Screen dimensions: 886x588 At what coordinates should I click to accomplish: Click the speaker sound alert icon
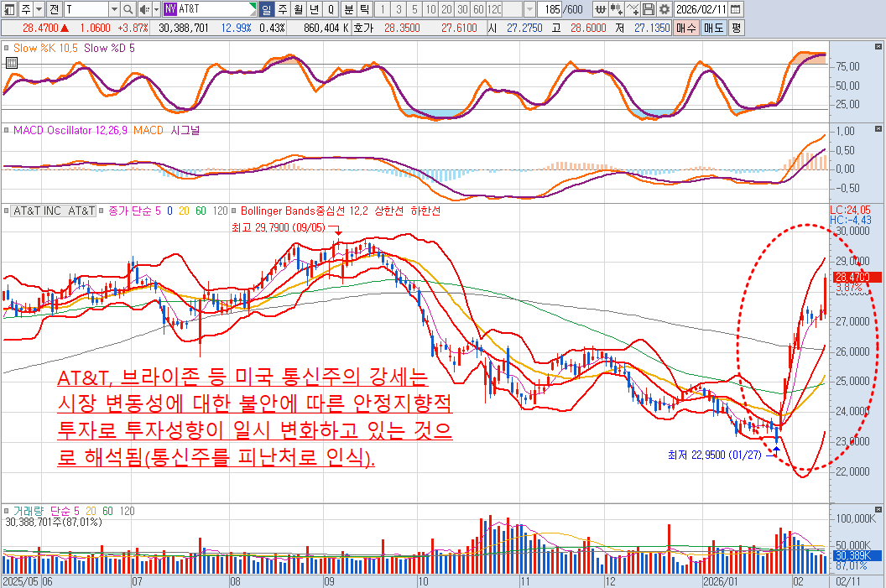(x=143, y=9)
